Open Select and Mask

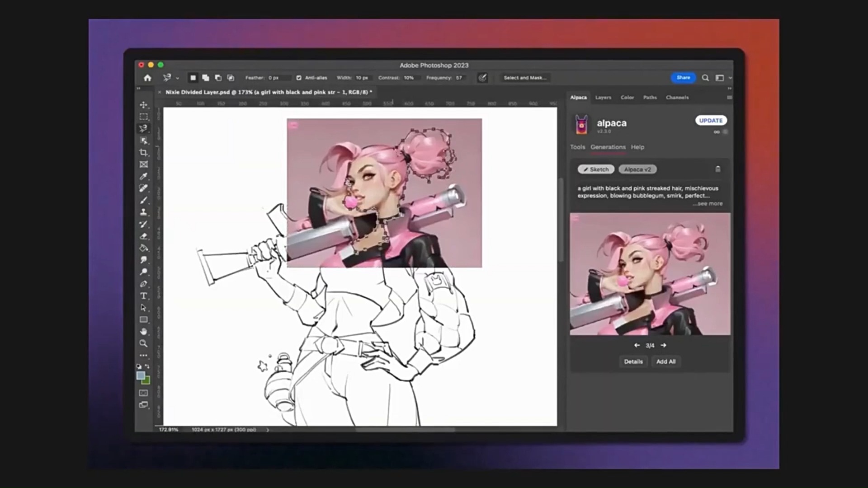coord(525,78)
